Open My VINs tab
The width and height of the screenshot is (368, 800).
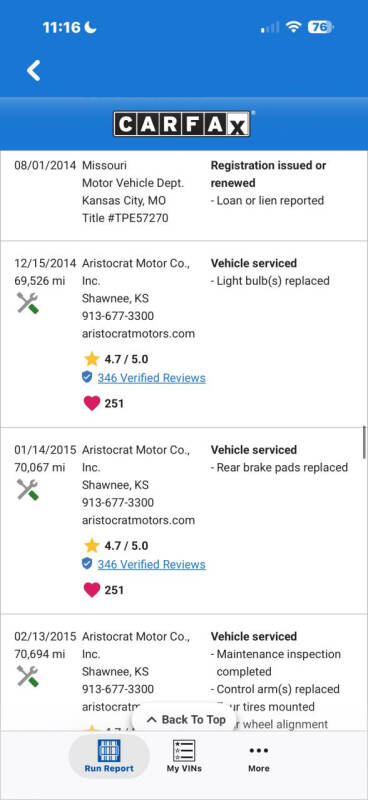point(184,756)
